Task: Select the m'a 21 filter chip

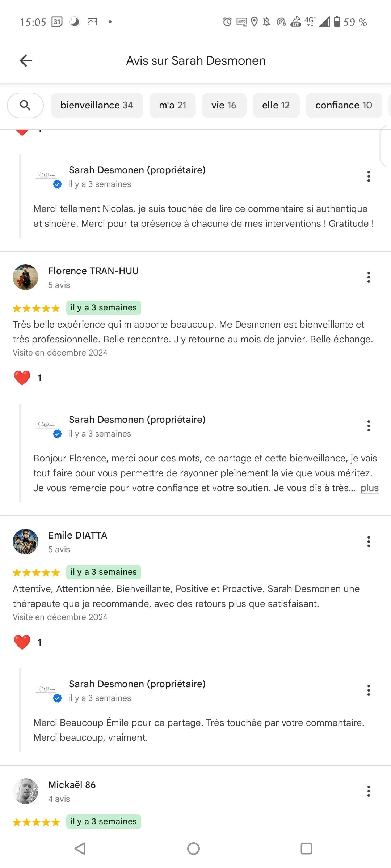Action: coord(173,105)
